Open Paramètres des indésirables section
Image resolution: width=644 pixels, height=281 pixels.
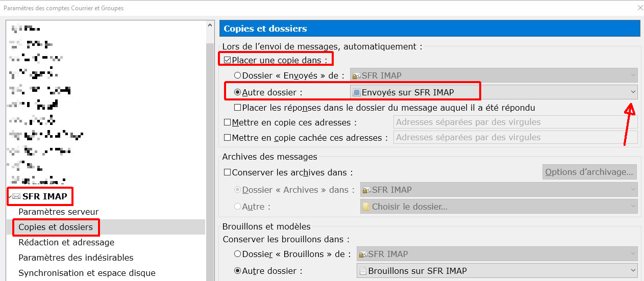76,258
